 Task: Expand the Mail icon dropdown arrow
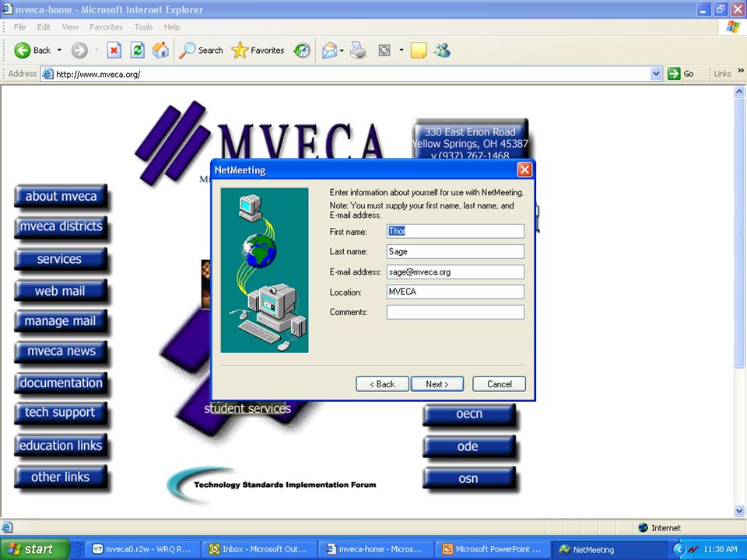click(x=342, y=50)
